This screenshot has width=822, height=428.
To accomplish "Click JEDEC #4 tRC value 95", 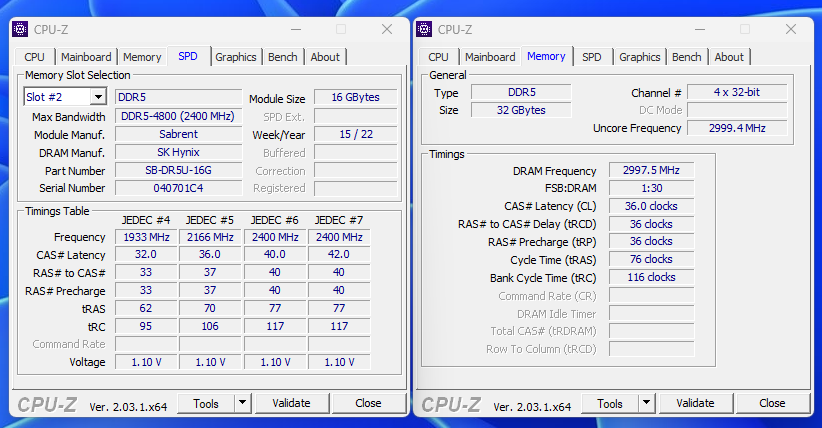I will pyautogui.click(x=146, y=326).
